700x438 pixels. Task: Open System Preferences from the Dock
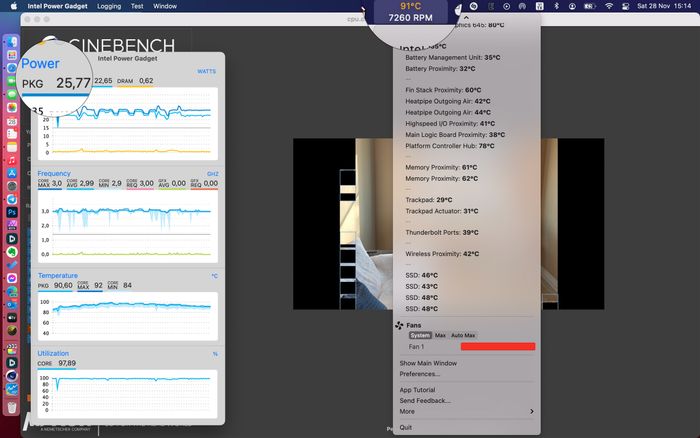(x=12, y=186)
